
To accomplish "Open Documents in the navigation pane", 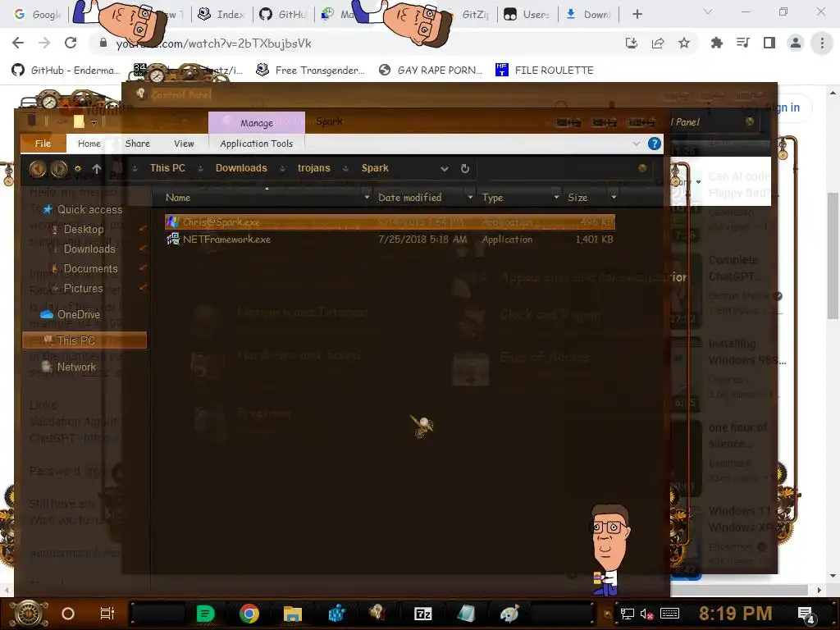I will click(x=89, y=269).
